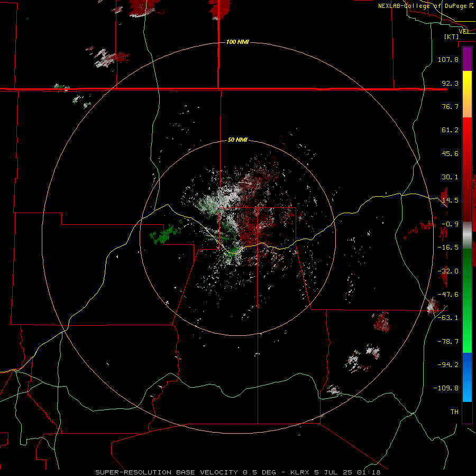Viewport: 476px width, 476px height.
Task: Select the purple band of the color bar
Action: (x=467, y=59)
